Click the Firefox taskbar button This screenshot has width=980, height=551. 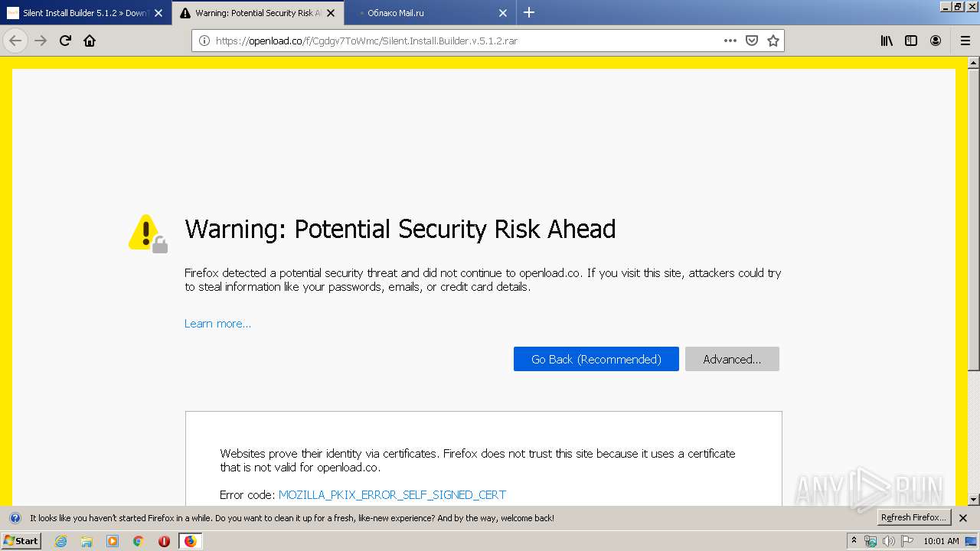tap(191, 541)
